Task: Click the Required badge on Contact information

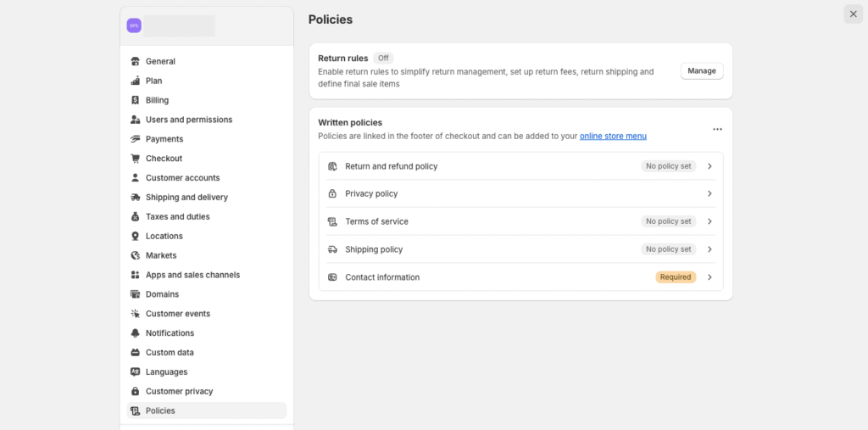Action: pos(676,277)
